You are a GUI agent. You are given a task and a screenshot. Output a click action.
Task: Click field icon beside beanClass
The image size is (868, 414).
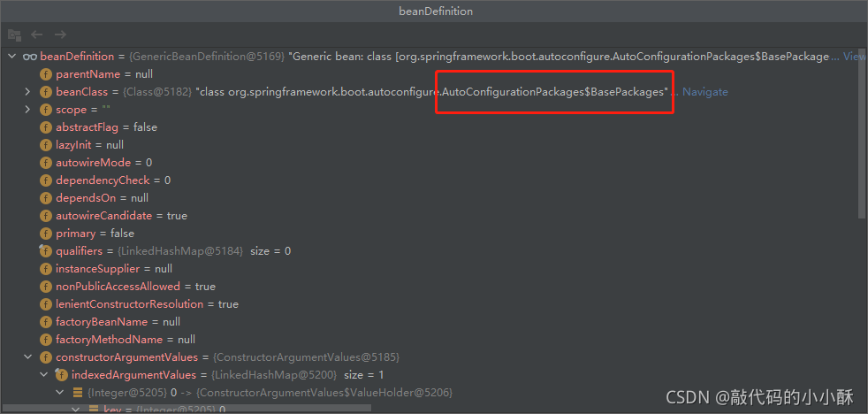(x=45, y=92)
